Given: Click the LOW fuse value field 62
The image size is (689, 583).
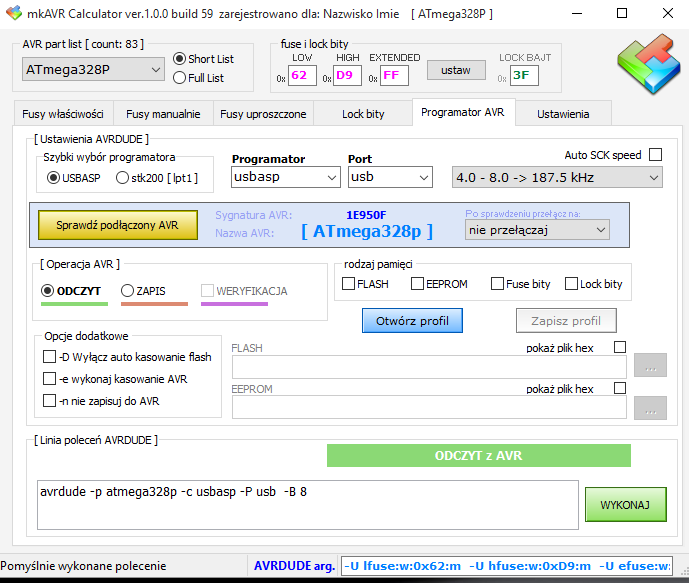Looking at the screenshot, I should tap(302, 75).
